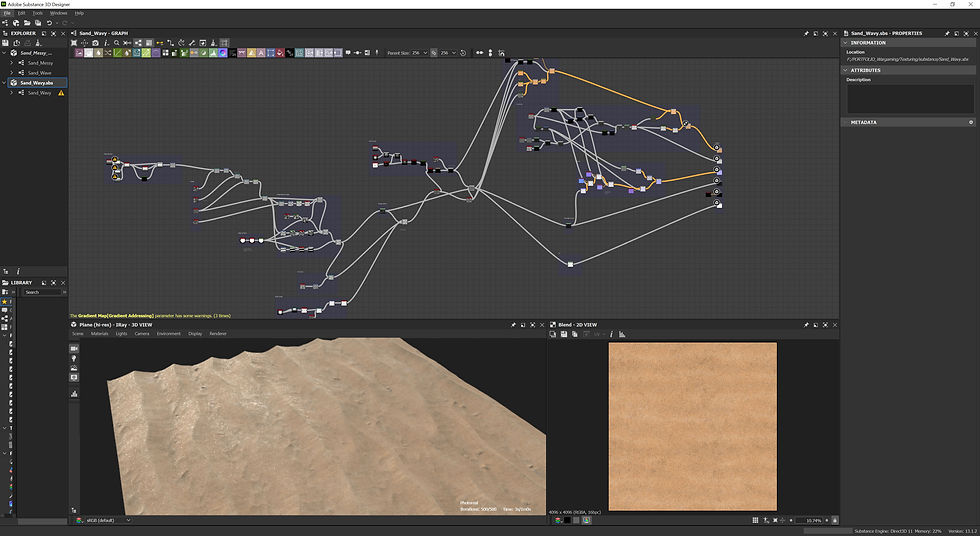
Task: Pin the Sand_Wavy Graph panel
Action: click(x=806, y=33)
